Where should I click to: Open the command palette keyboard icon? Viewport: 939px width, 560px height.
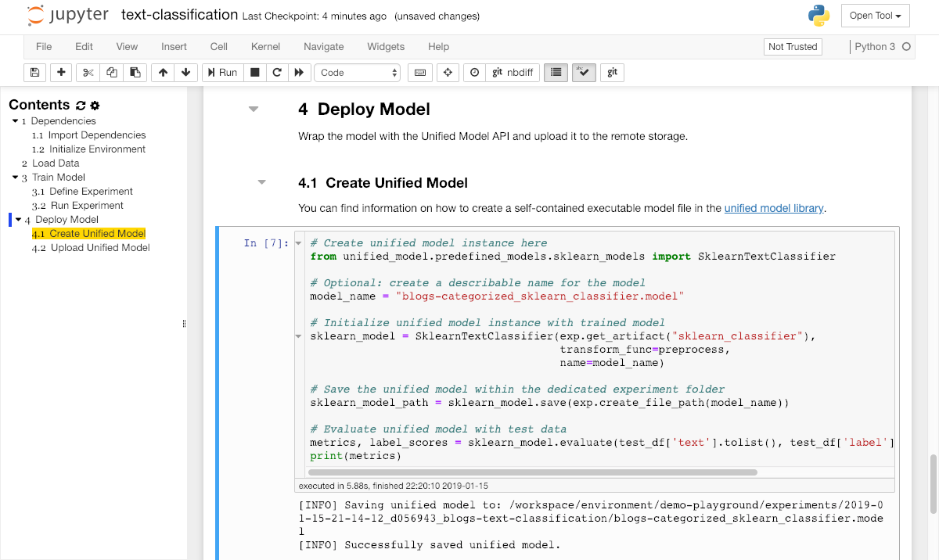pyautogui.click(x=420, y=73)
